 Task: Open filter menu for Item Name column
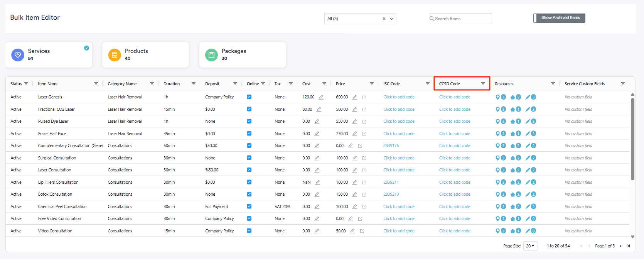96,84
